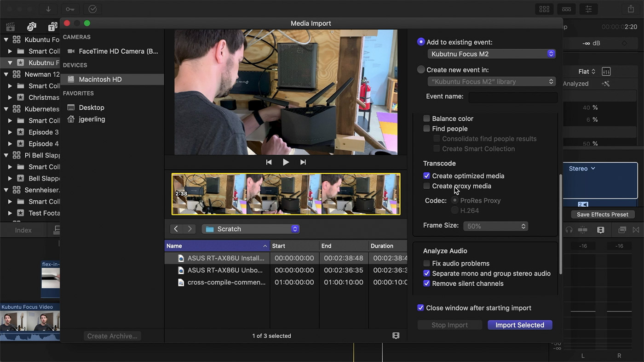This screenshot has height=362, width=644.
Task: Toggle the snapping icon in timeline
Action: 582,230
